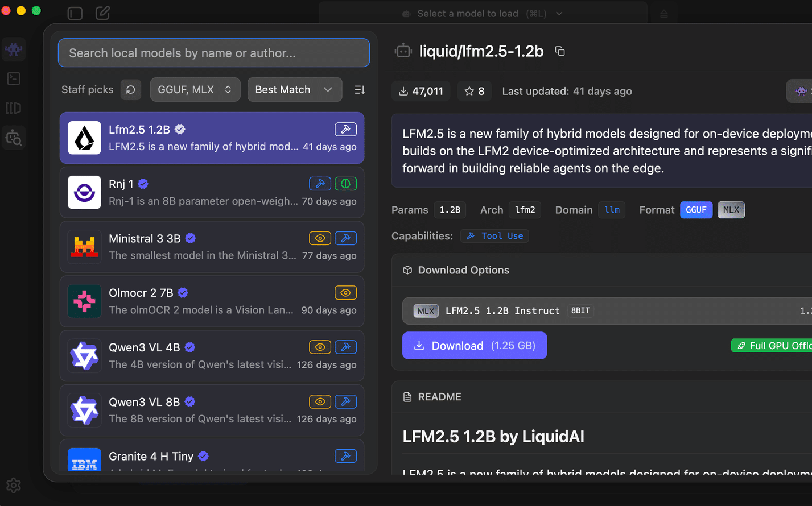Click the llm Domain value tag
The image size is (812, 506).
click(612, 210)
